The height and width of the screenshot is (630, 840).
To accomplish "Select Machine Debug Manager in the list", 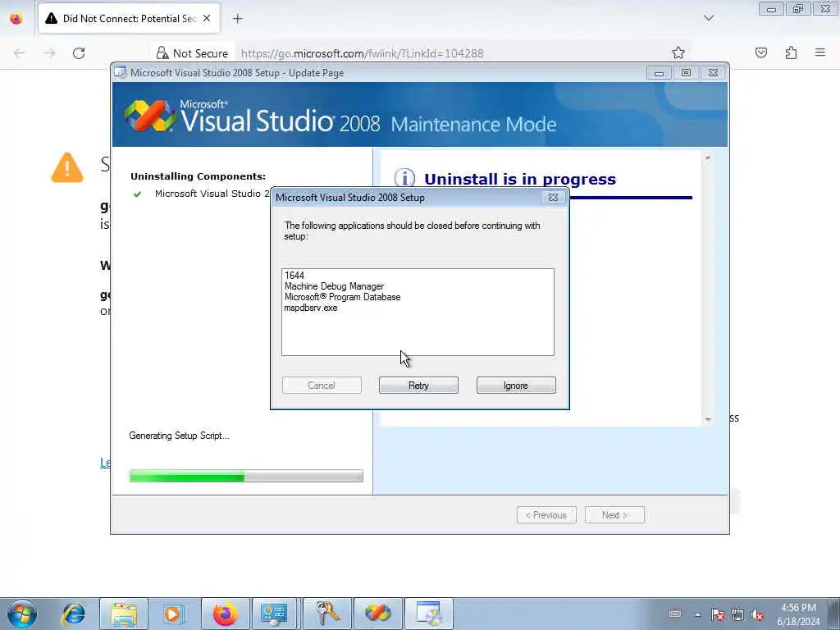I will click(x=335, y=286).
